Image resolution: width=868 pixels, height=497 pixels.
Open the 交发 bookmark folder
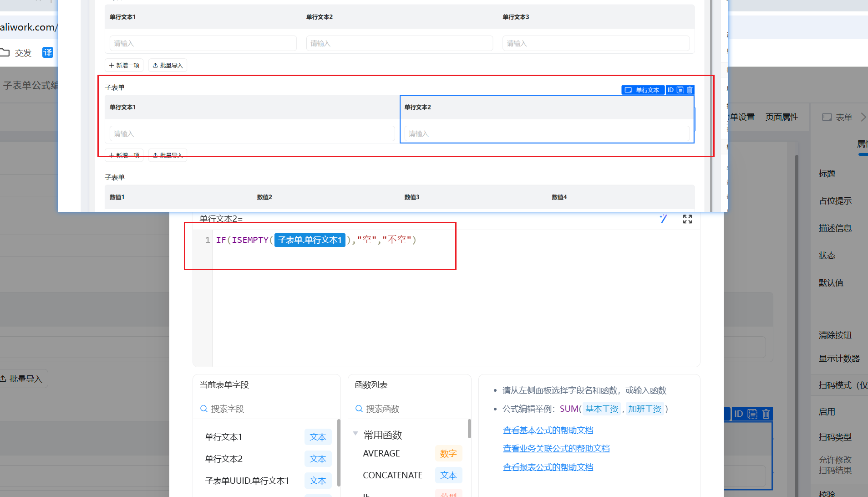click(16, 53)
